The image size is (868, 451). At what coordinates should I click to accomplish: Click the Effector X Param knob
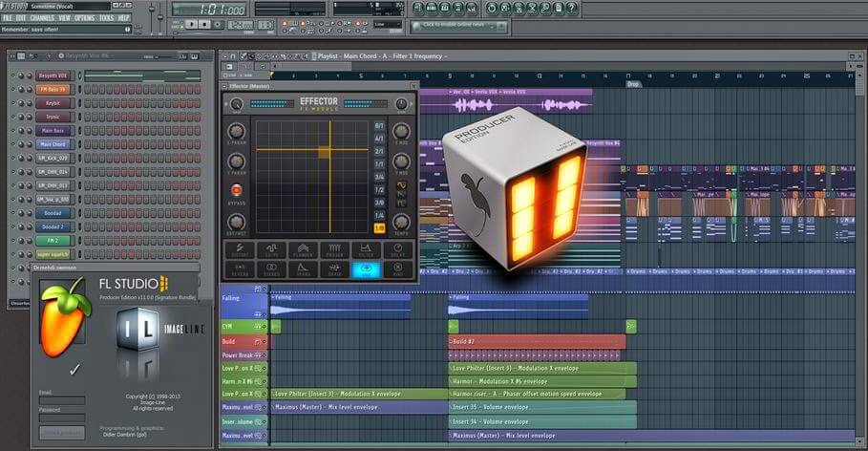(x=237, y=131)
